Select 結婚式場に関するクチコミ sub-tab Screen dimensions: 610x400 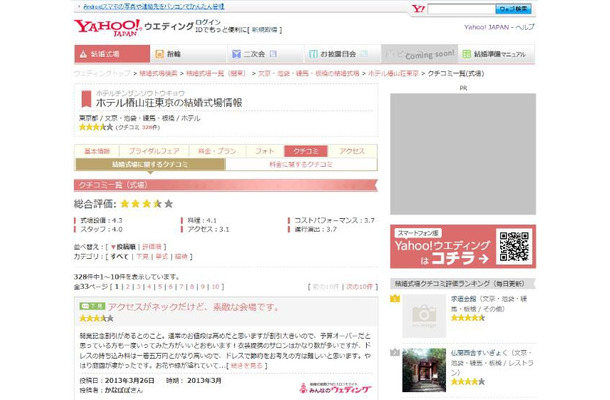150,165
